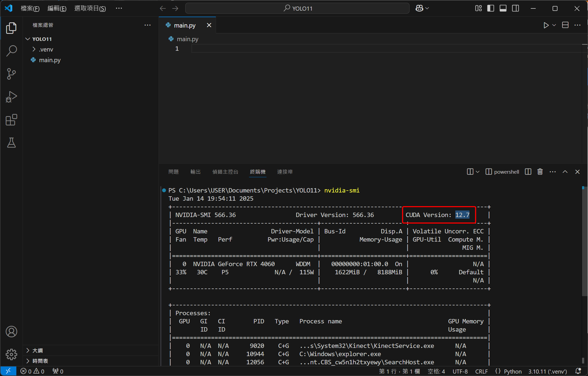Open the Extensions view

click(11, 120)
